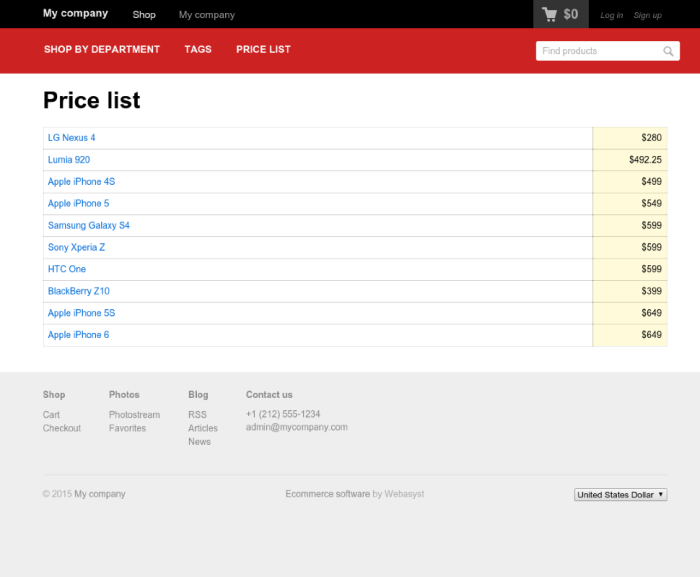
Task: Click the Log in link
Action: tap(611, 15)
